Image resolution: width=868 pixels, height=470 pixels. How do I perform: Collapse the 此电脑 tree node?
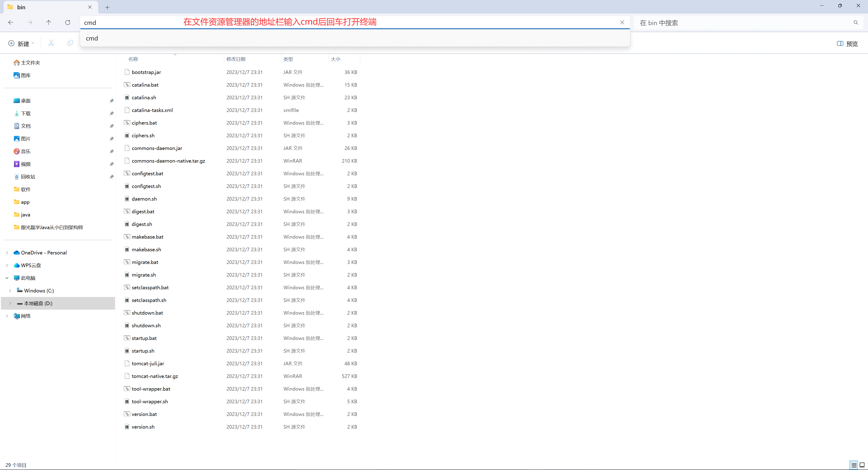(x=7, y=278)
